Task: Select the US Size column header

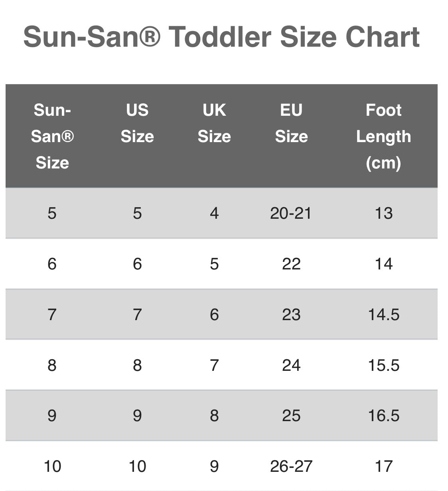Action: pyautogui.click(x=137, y=123)
